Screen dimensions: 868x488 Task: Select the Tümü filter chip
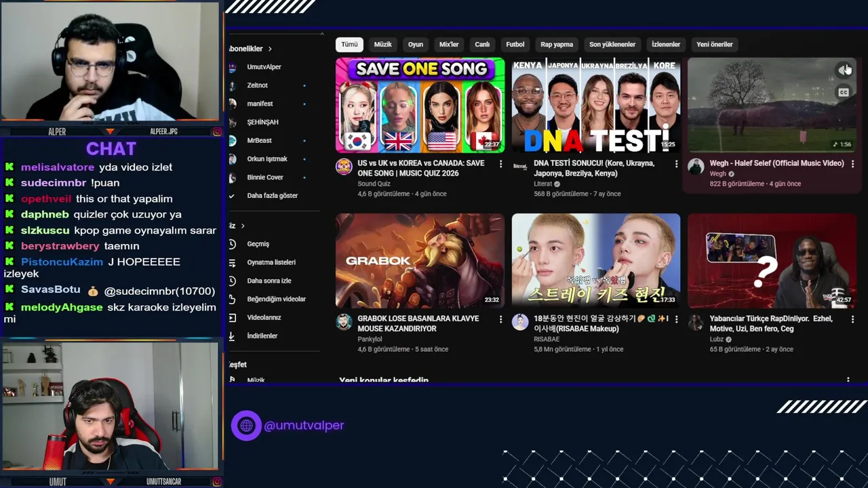coord(349,45)
